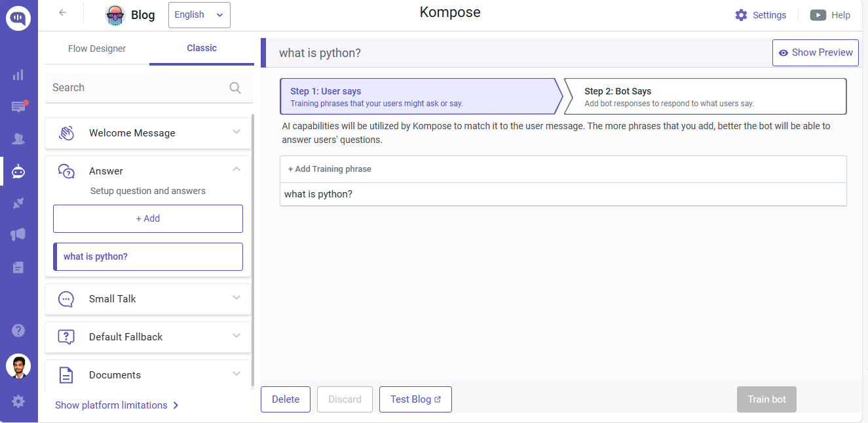The width and height of the screenshot is (868, 423).
Task: Expand the Small Talk section
Action: click(x=147, y=299)
